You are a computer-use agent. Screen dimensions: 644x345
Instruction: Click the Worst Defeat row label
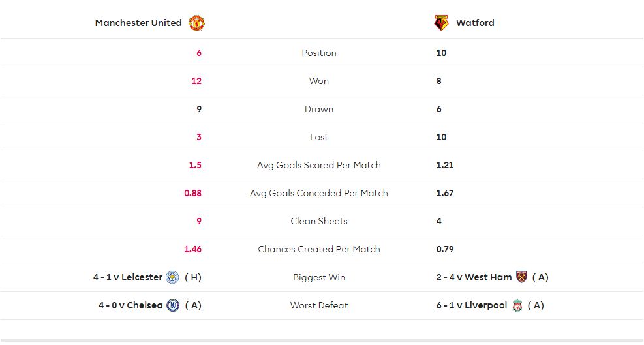319,305
